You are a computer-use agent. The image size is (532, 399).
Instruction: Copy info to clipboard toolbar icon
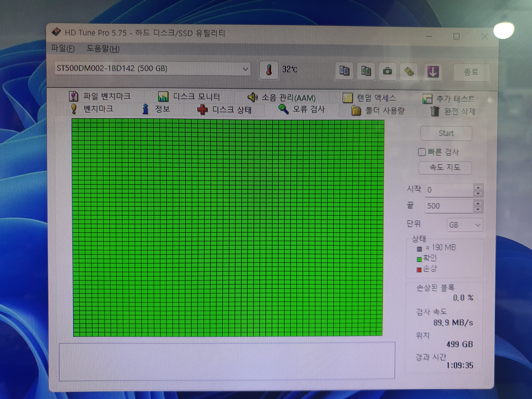click(x=344, y=71)
